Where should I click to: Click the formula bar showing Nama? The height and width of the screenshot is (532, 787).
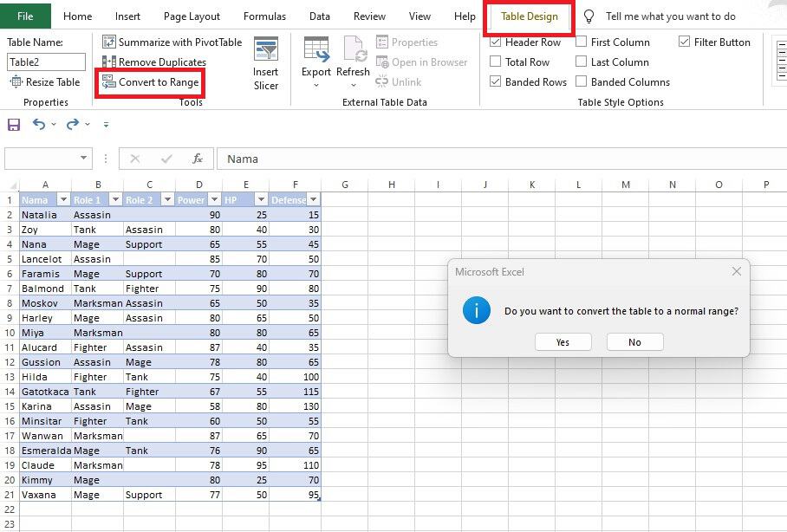502,159
